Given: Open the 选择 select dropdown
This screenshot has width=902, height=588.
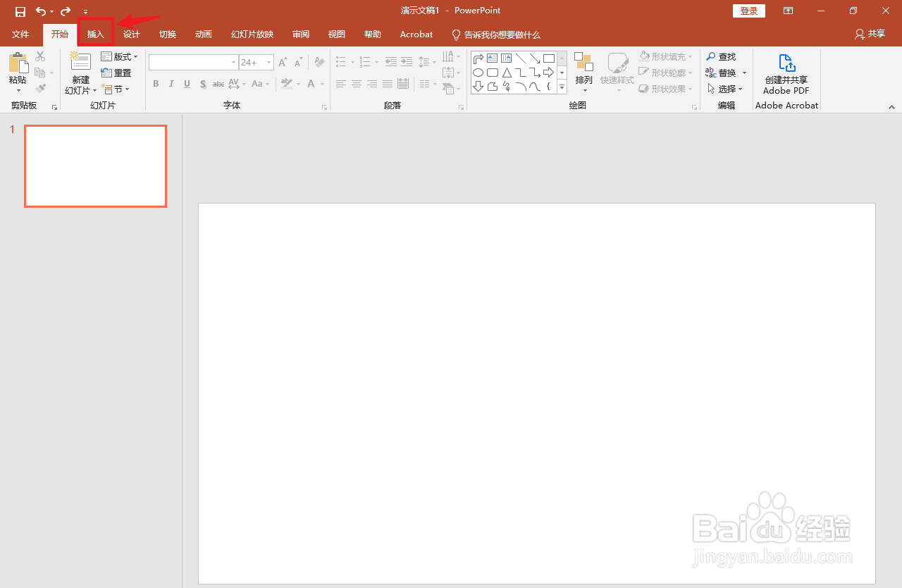Looking at the screenshot, I should click(725, 89).
